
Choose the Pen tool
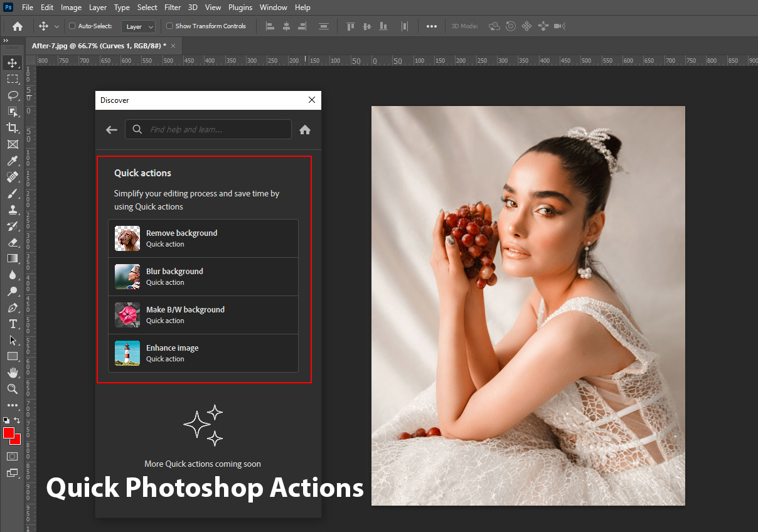click(12, 307)
